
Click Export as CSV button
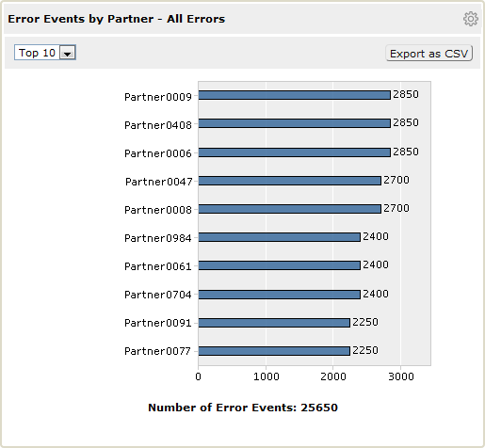[x=428, y=54]
